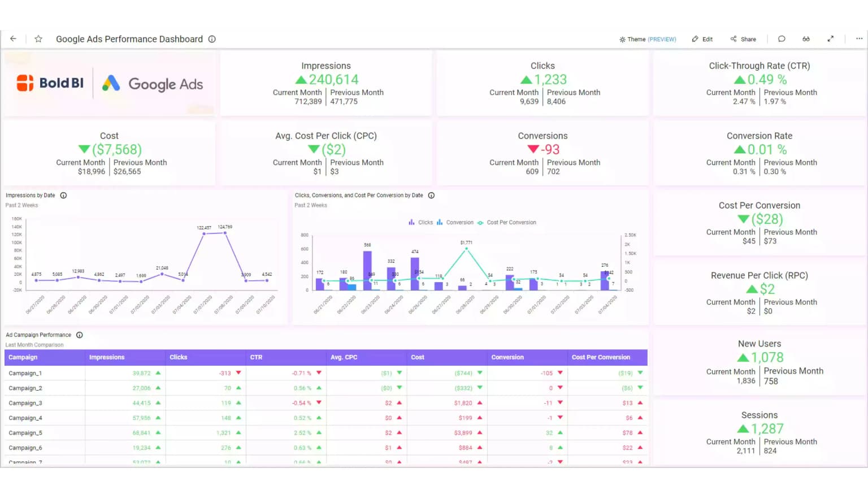Click the Share button
Image resolution: width=868 pixels, height=498 pixels.
[743, 40]
